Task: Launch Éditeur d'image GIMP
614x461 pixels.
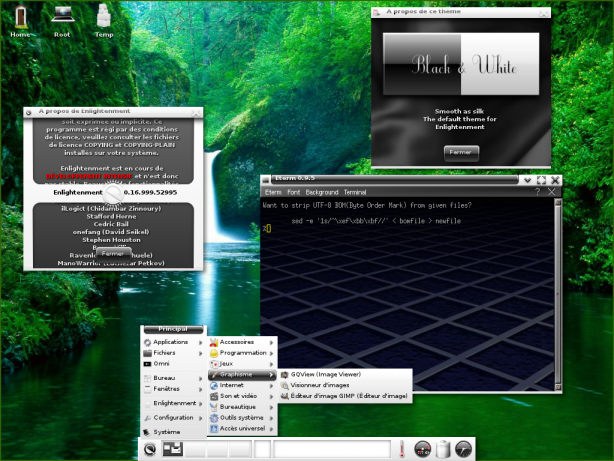Action: point(347,396)
